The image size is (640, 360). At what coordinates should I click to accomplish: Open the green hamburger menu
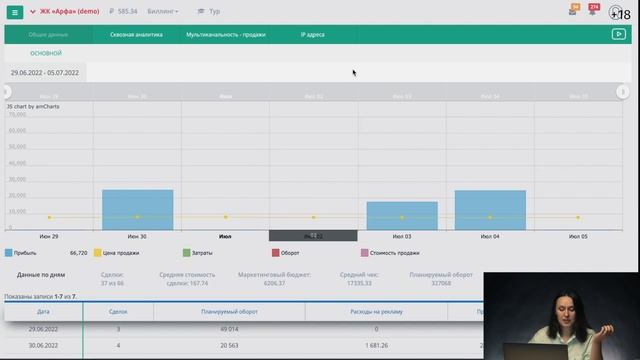click(x=15, y=12)
